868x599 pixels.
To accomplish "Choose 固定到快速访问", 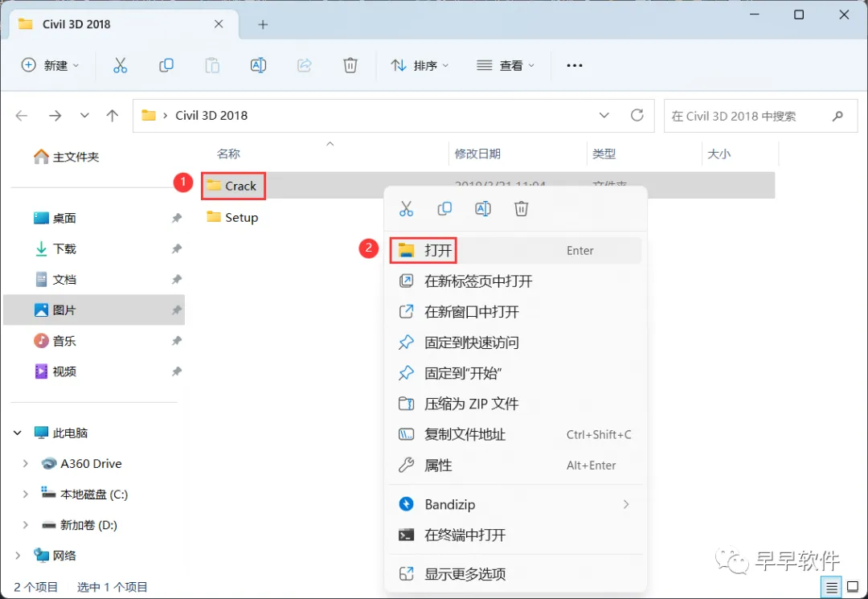I will pos(515,343).
